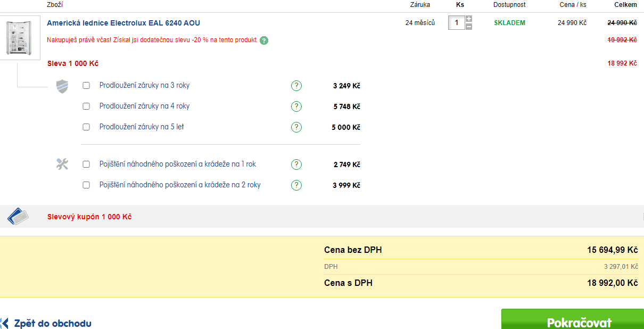Click the DPH amount 3 297,01 Kč
The height and width of the screenshot is (329, 644).
tap(621, 267)
